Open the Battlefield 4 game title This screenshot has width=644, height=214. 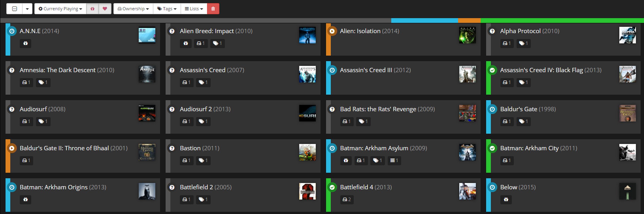point(357,187)
